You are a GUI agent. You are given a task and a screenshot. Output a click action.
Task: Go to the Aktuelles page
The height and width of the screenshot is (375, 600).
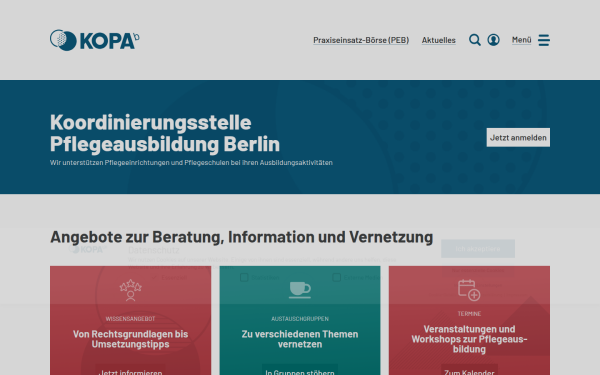(x=439, y=40)
